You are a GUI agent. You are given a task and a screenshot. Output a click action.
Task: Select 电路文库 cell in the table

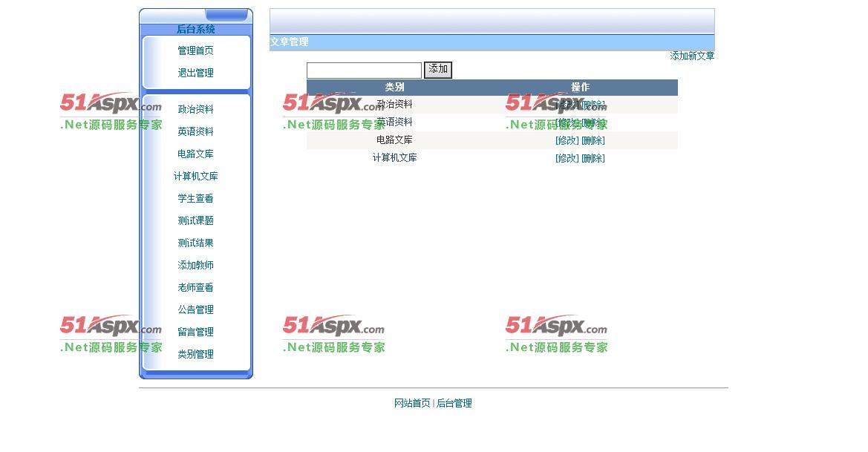(x=394, y=140)
